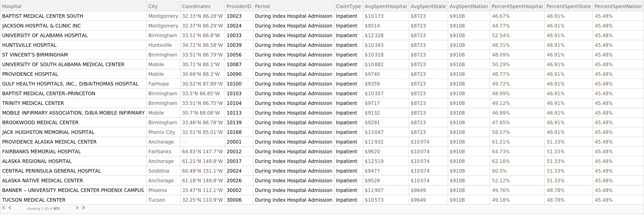This screenshot has height=220, width=644.
Task: Click the missing coordinates dash for Providence Alaska
Action: 184,142
